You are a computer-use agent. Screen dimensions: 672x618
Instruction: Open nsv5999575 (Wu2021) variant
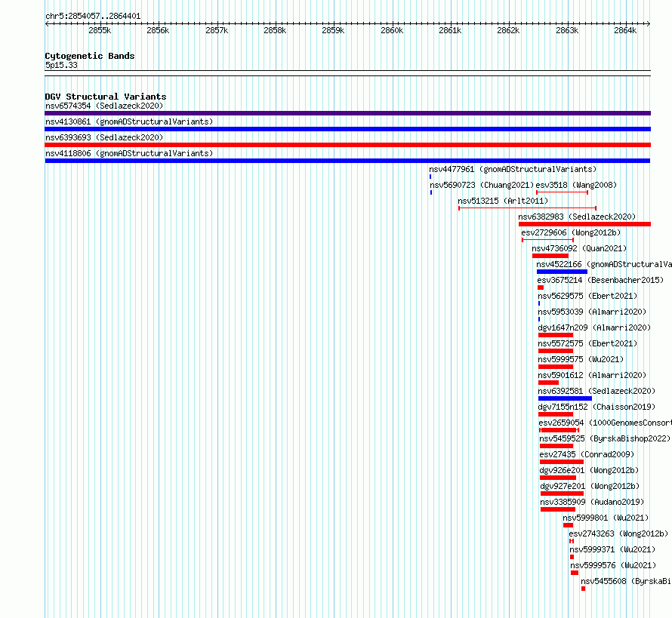tap(581, 359)
